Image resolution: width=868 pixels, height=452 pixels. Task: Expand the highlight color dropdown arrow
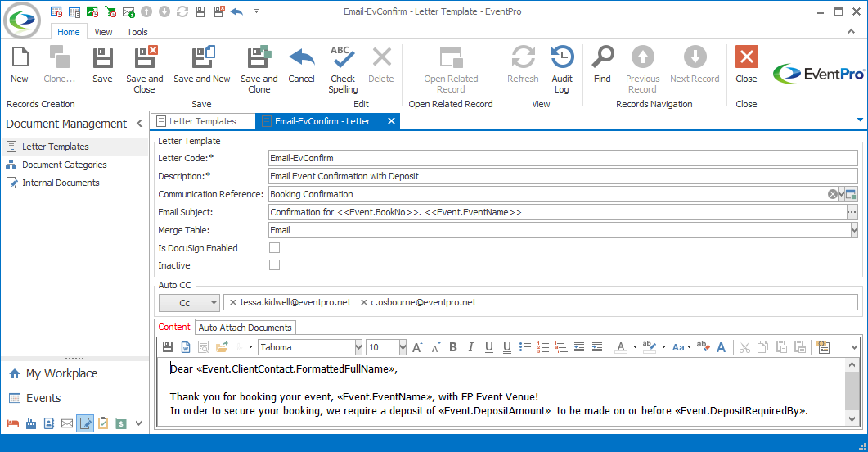point(663,347)
